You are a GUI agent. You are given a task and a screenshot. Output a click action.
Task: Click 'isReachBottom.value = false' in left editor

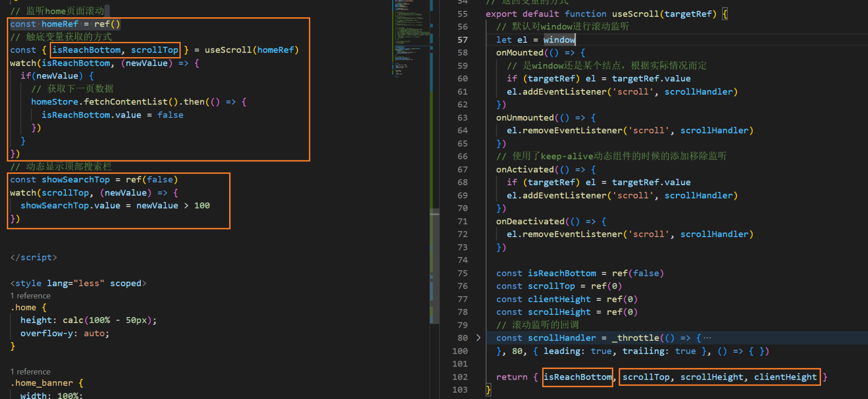tap(112, 115)
